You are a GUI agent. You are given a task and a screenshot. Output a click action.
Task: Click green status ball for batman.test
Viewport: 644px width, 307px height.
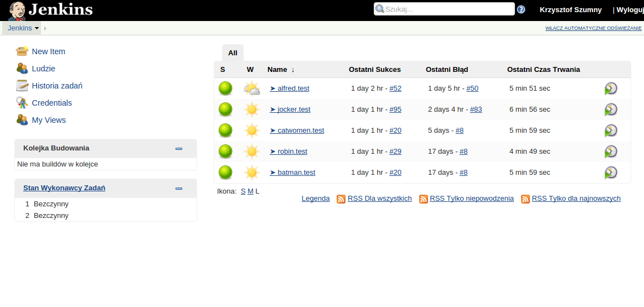tap(225, 173)
